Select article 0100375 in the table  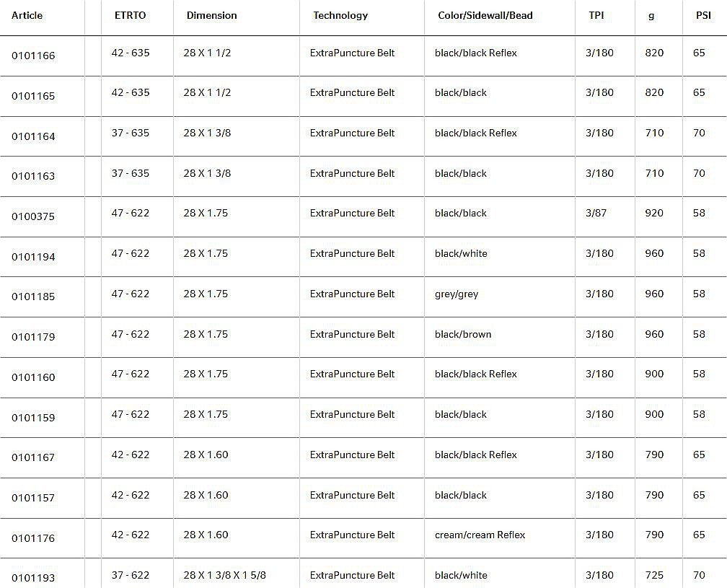33,216
